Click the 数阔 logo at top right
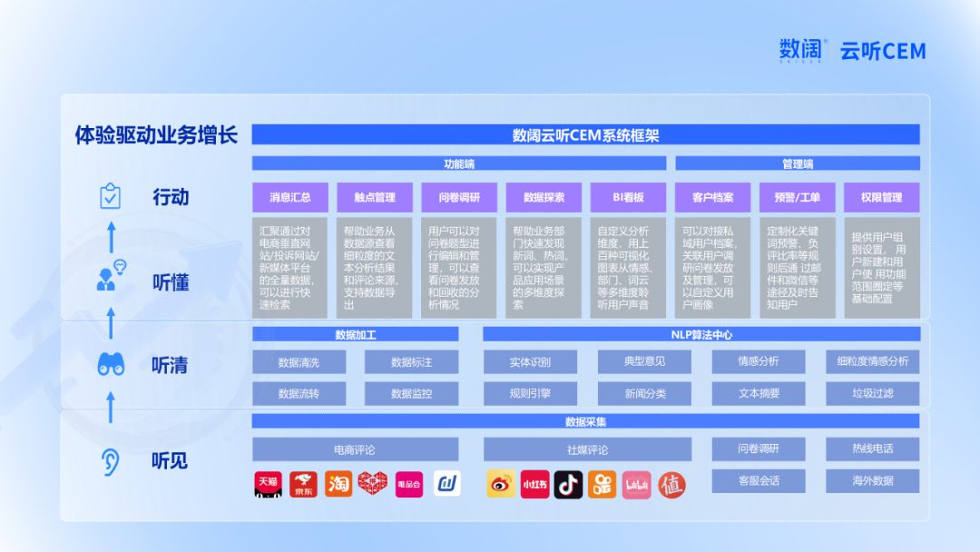Image resolution: width=980 pixels, height=552 pixels. [x=802, y=51]
